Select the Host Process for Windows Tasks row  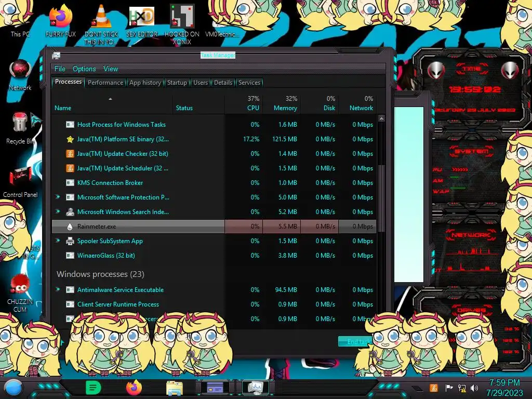214,125
